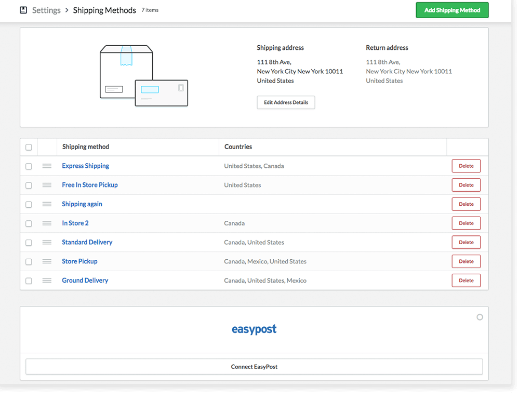532x399 pixels.
Task: Delete the Ground Delivery method
Action: pos(466,280)
